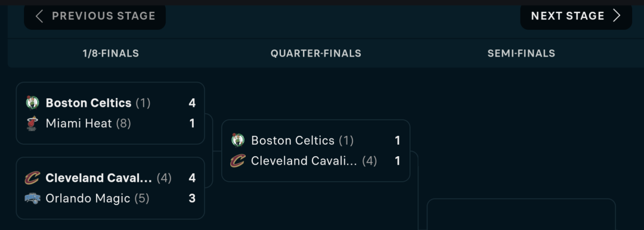Click the Orlando Magic logo
Screen dimensions: 644x230
pos(32,199)
